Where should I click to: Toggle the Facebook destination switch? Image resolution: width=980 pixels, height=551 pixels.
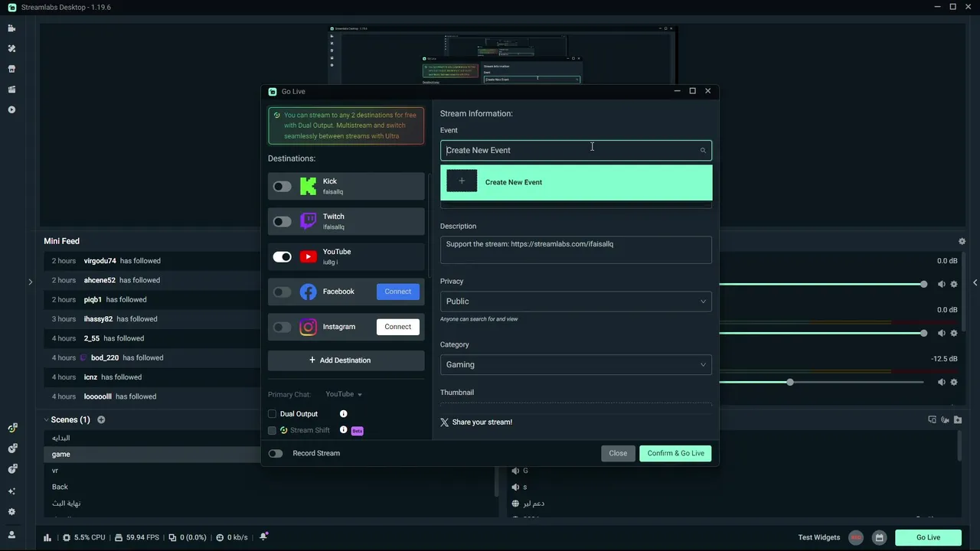click(x=283, y=292)
